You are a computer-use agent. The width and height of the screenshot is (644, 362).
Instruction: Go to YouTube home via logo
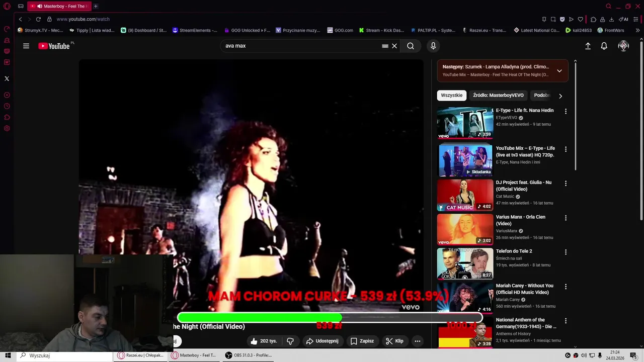click(54, 46)
